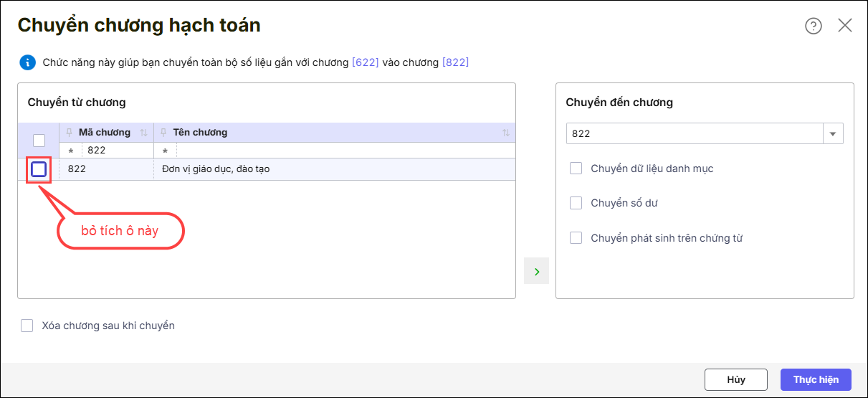Untick the checkbox for row 822
This screenshot has width=868, height=398.
[39, 169]
